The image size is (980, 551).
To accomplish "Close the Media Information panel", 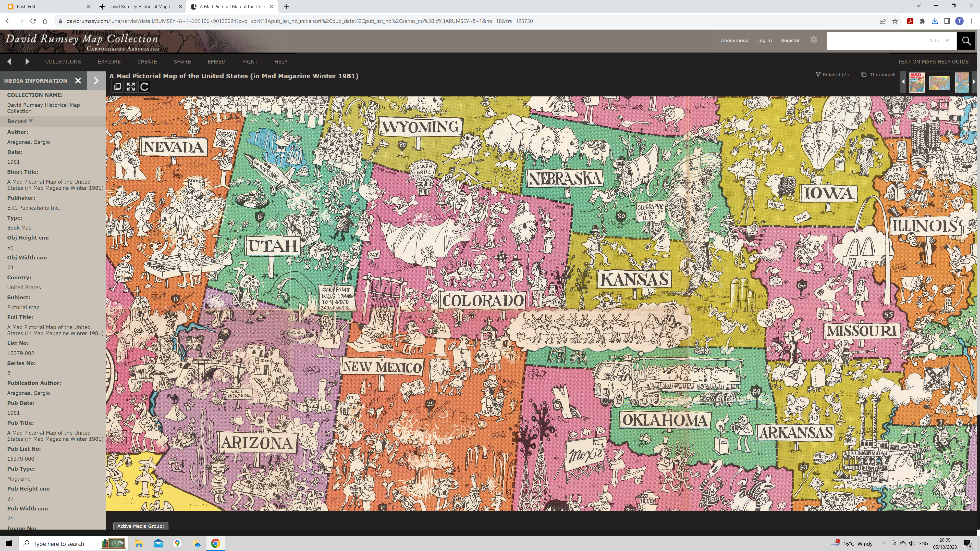I will pos(78,81).
